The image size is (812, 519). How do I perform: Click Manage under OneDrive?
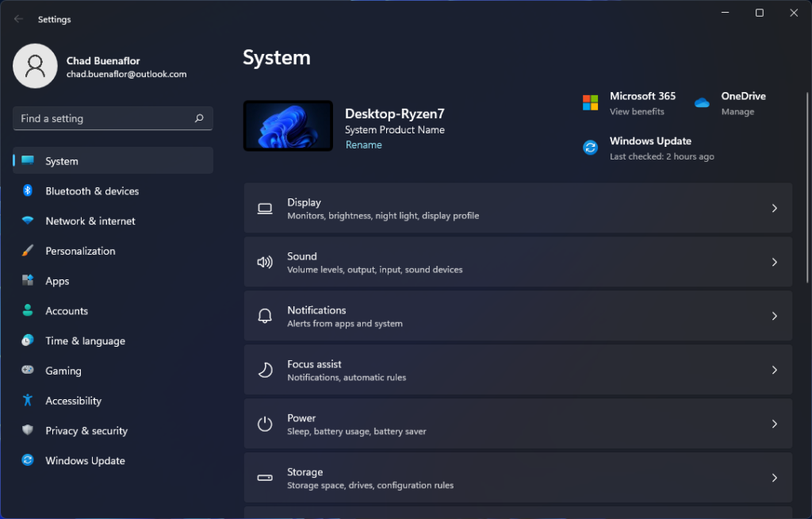point(737,111)
